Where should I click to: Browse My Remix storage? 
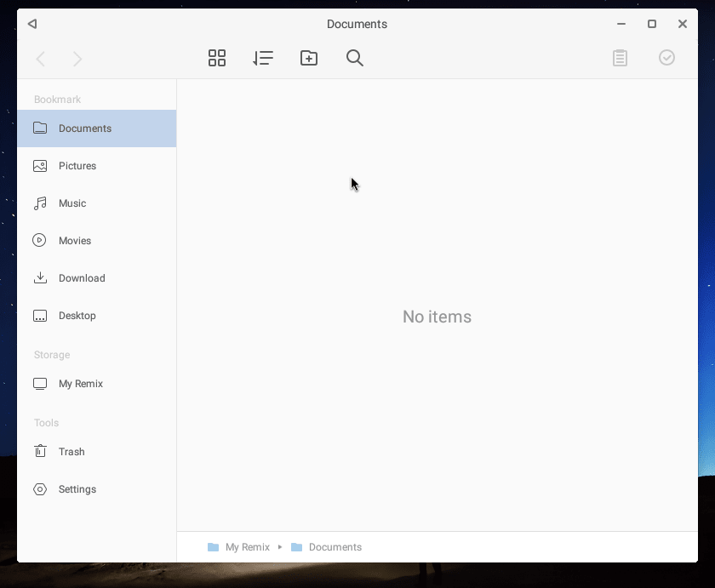[97, 384]
